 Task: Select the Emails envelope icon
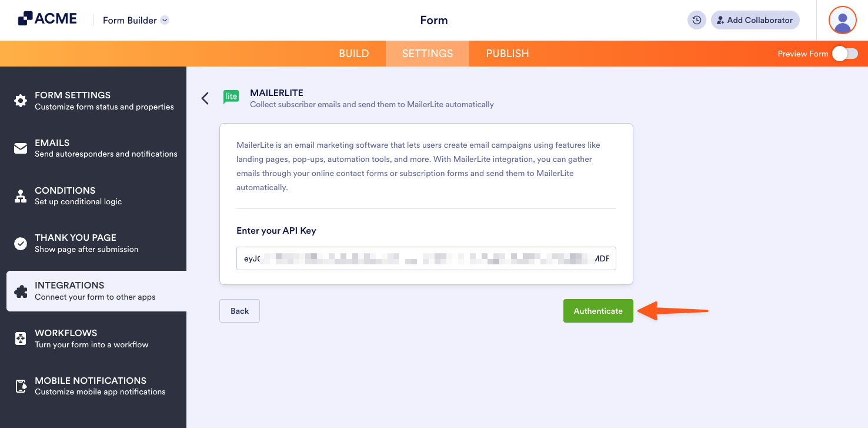pyautogui.click(x=21, y=148)
